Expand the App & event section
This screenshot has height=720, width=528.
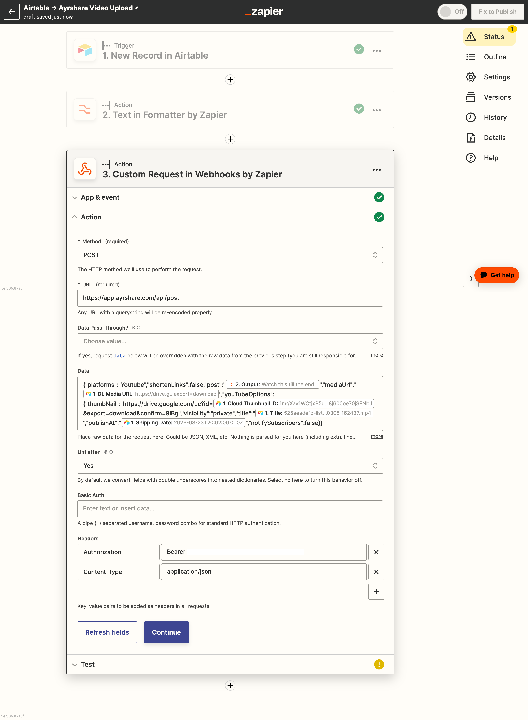pyautogui.click(x=230, y=197)
